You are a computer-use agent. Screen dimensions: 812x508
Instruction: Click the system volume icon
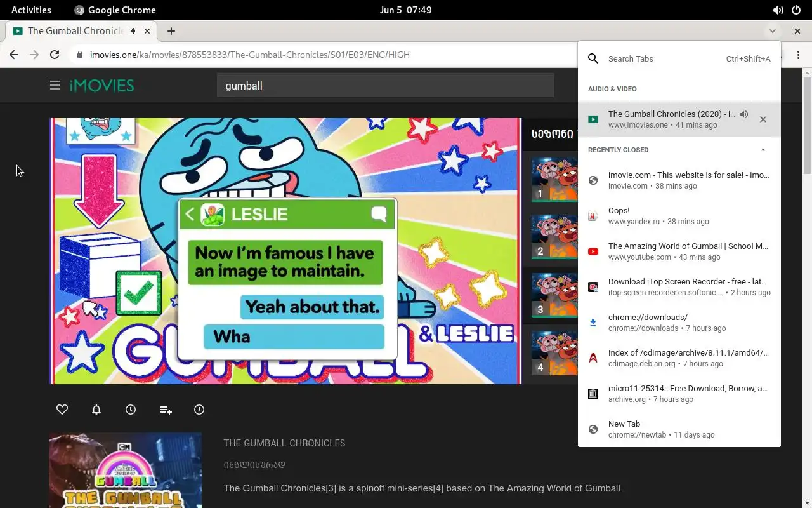778,10
